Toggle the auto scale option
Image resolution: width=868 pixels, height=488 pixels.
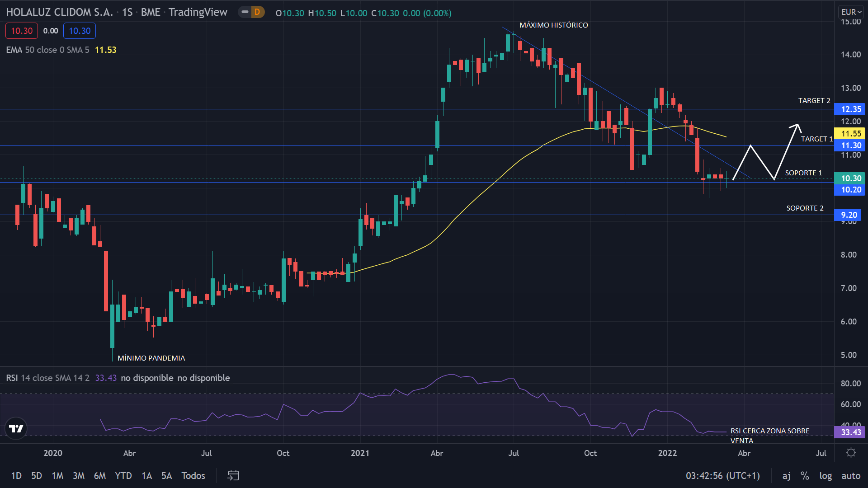[851, 476]
